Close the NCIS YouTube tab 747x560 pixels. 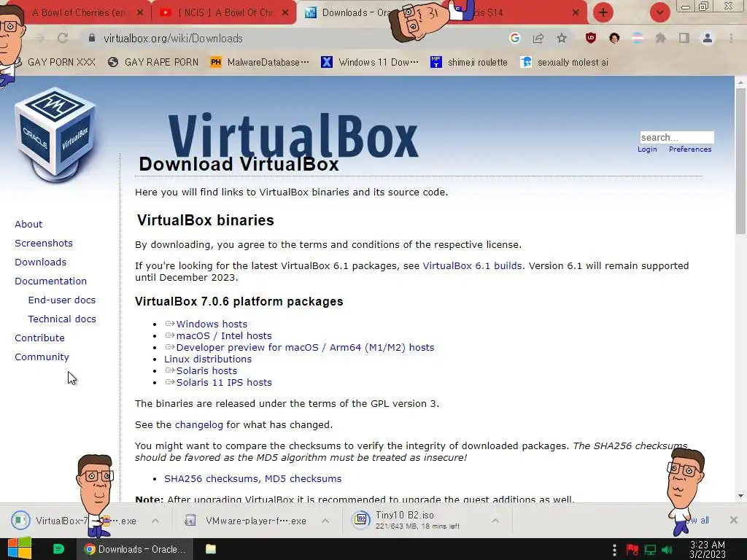285,12
